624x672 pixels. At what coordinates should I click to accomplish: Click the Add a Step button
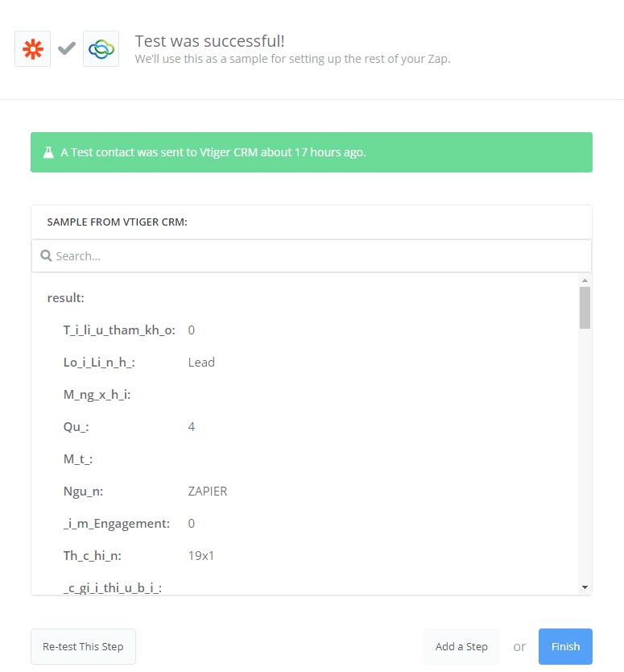461,646
